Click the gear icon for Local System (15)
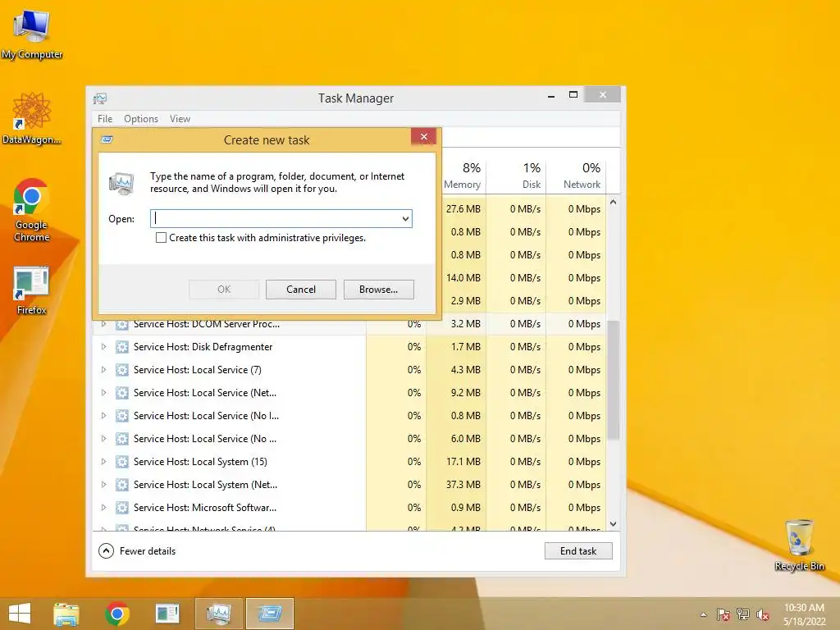The width and height of the screenshot is (840, 630). 122,462
